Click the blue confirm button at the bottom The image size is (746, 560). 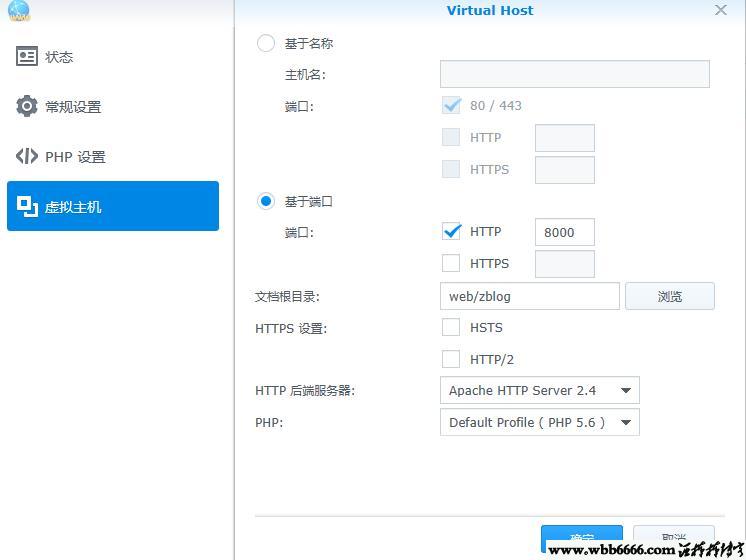tap(582, 538)
